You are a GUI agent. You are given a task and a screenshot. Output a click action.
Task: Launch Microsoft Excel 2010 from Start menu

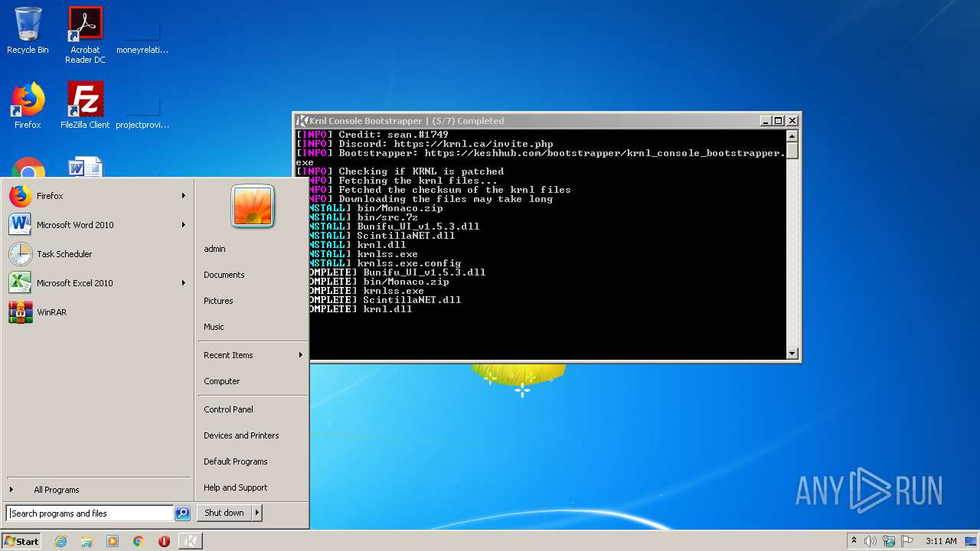click(x=96, y=283)
